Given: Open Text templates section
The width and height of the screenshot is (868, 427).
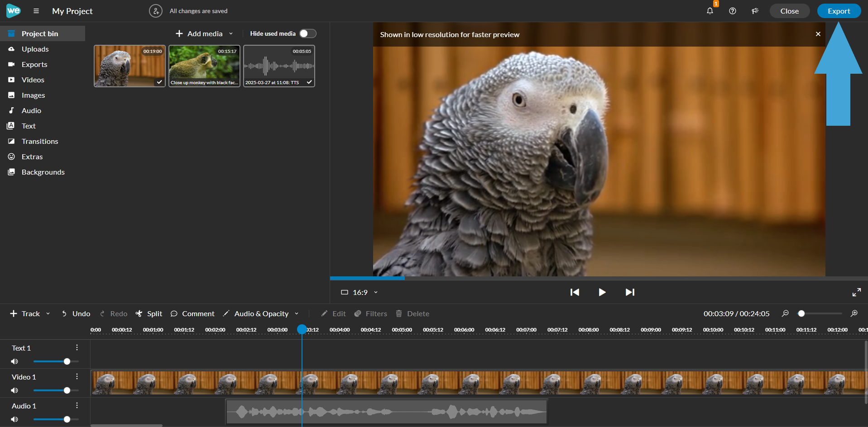Looking at the screenshot, I should 43,126.
